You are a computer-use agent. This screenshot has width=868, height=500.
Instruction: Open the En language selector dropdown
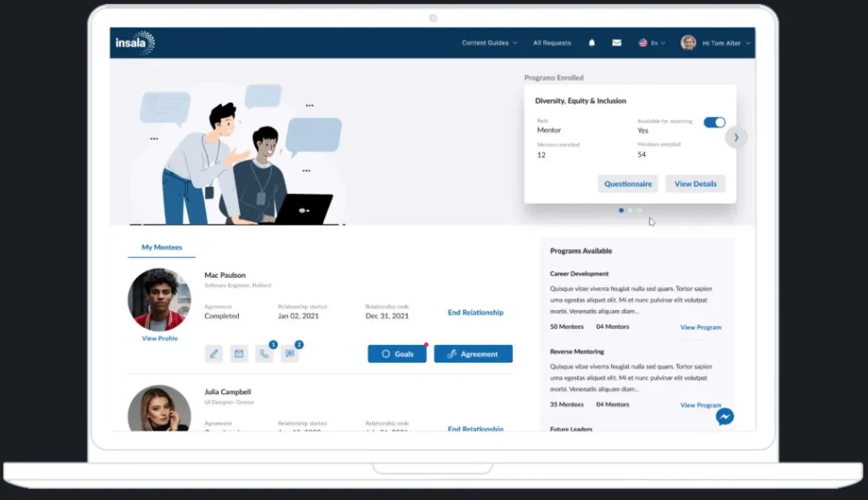[x=651, y=42]
